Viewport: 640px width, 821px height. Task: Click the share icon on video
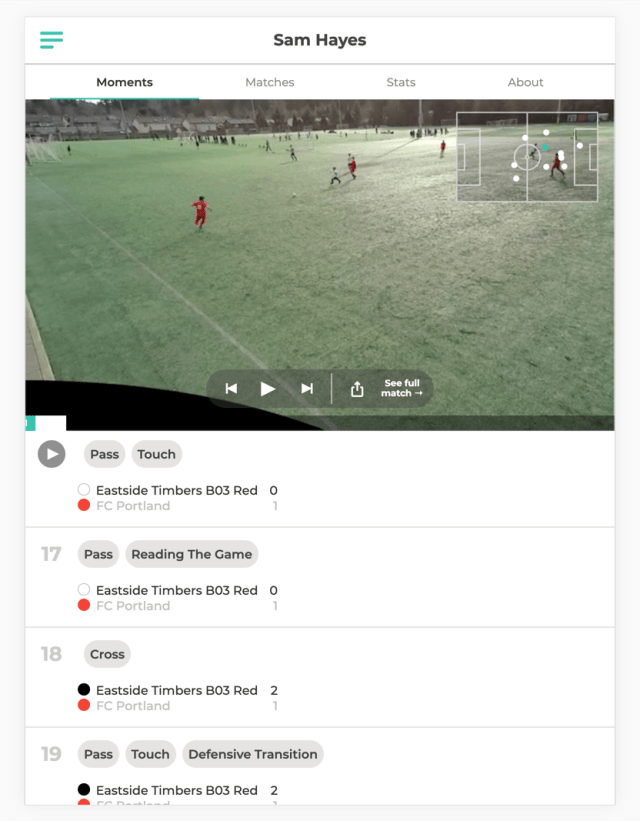pyautogui.click(x=357, y=389)
